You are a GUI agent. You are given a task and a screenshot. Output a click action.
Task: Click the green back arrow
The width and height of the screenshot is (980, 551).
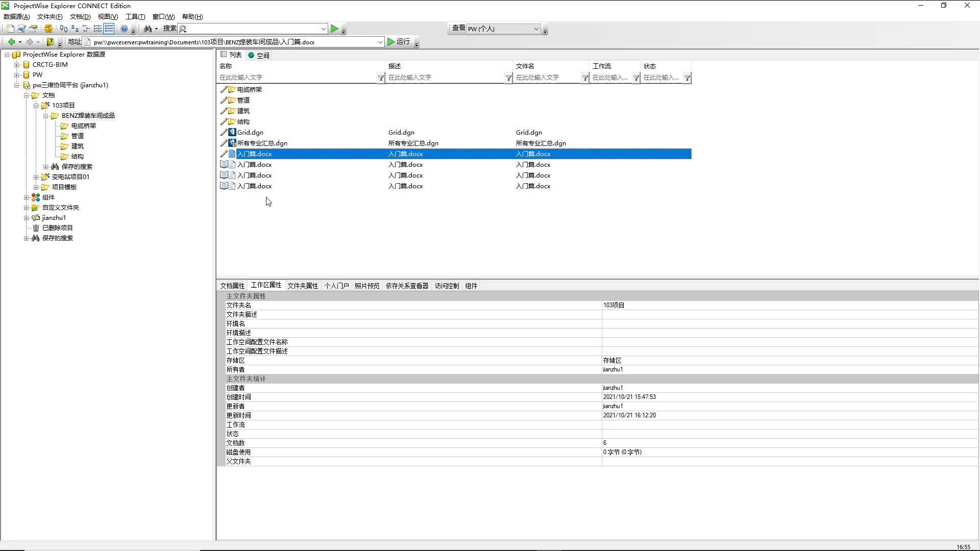[11, 42]
